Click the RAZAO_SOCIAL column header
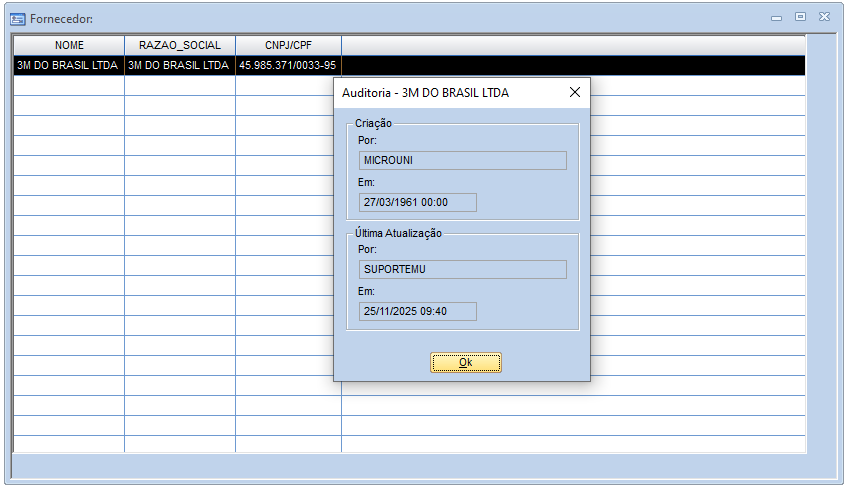This screenshot has width=848, height=488. 180,45
